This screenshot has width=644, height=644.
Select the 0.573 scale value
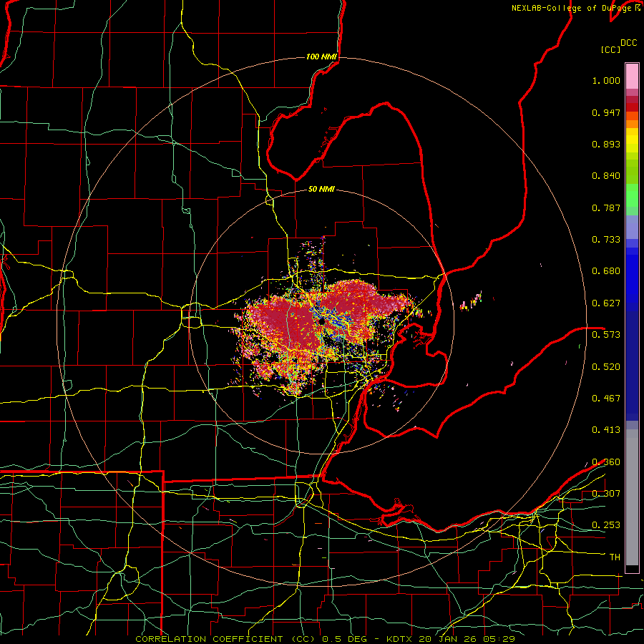tap(606, 334)
